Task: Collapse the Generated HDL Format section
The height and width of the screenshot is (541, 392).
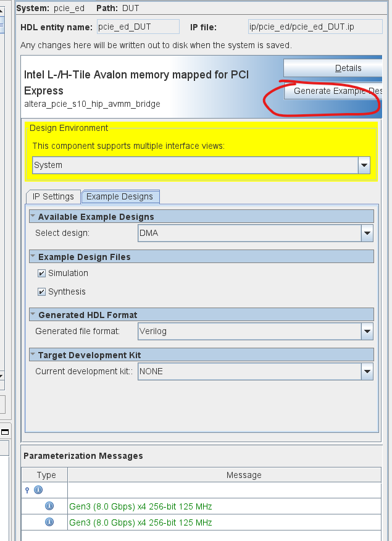Action: (x=33, y=314)
